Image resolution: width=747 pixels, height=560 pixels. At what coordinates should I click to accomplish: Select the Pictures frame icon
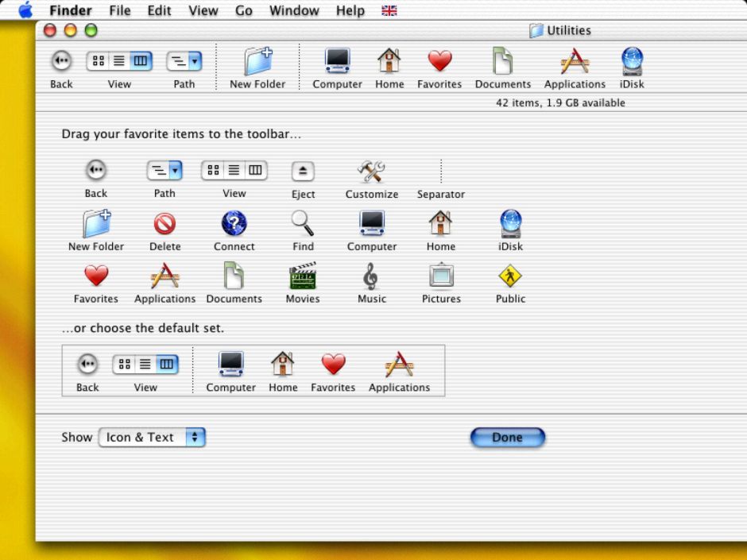pyautogui.click(x=441, y=276)
